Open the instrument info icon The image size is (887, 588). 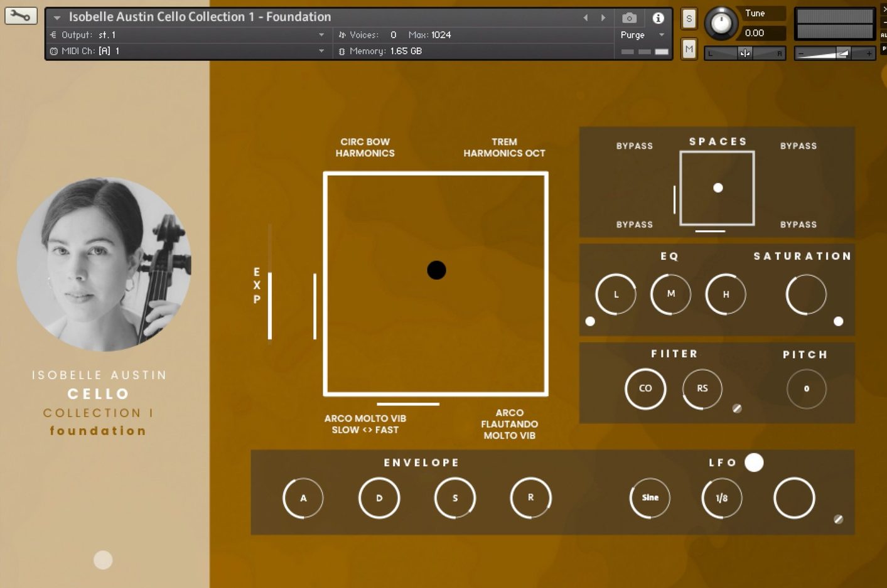coord(658,18)
